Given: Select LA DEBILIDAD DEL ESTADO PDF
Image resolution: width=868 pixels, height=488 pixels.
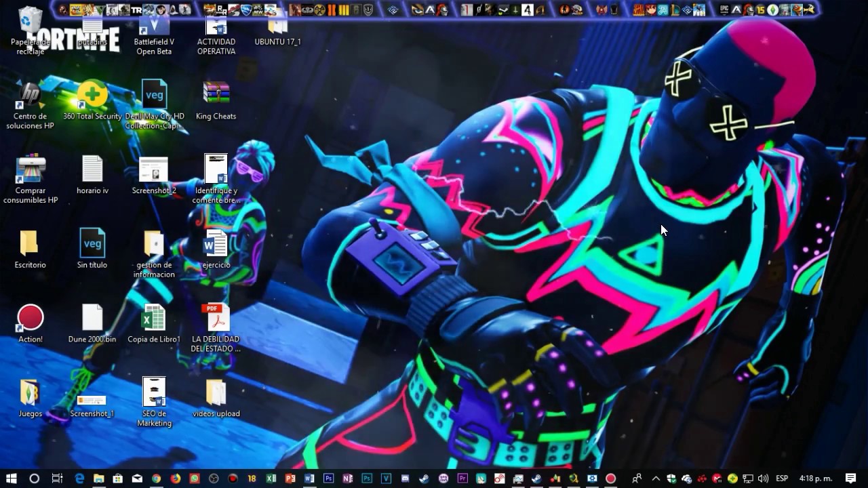Looking at the screenshot, I should [216, 328].
